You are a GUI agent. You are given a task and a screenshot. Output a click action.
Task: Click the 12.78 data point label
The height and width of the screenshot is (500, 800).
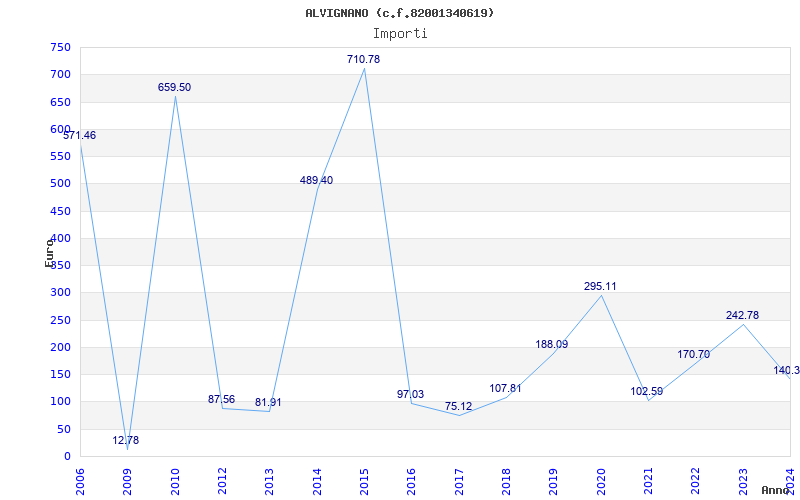pos(126,440)
